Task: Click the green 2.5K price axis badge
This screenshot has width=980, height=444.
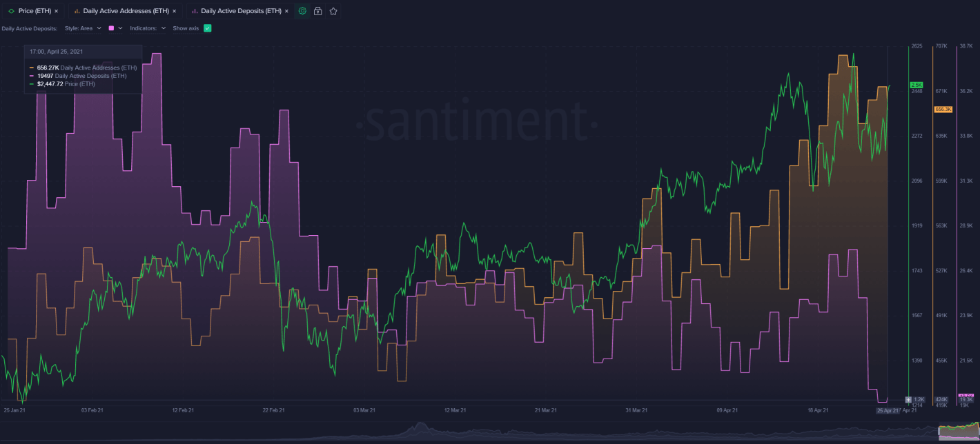Action: point(917,84)
